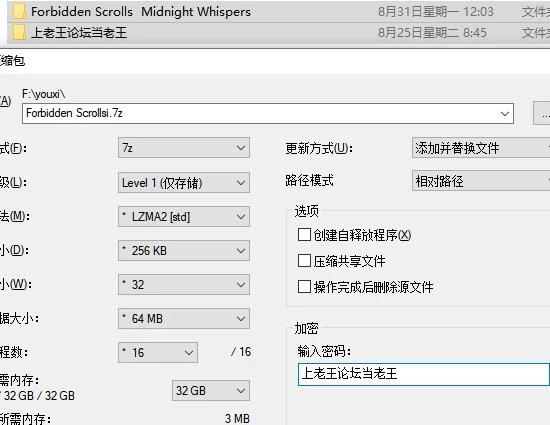Click the 32 GB / 32 GB memory text
550x425 pixels.
(39, 396)
